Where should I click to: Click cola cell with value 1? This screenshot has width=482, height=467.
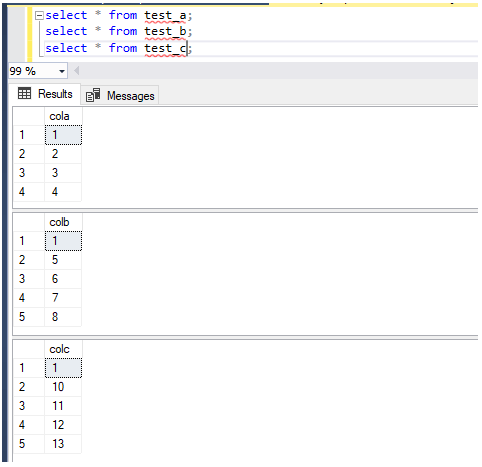point(63,135)
